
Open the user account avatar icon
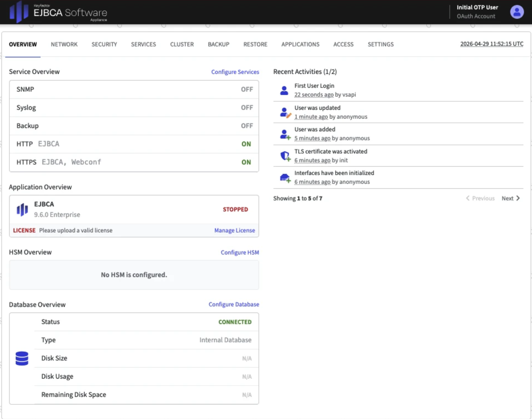click(517, 12)
